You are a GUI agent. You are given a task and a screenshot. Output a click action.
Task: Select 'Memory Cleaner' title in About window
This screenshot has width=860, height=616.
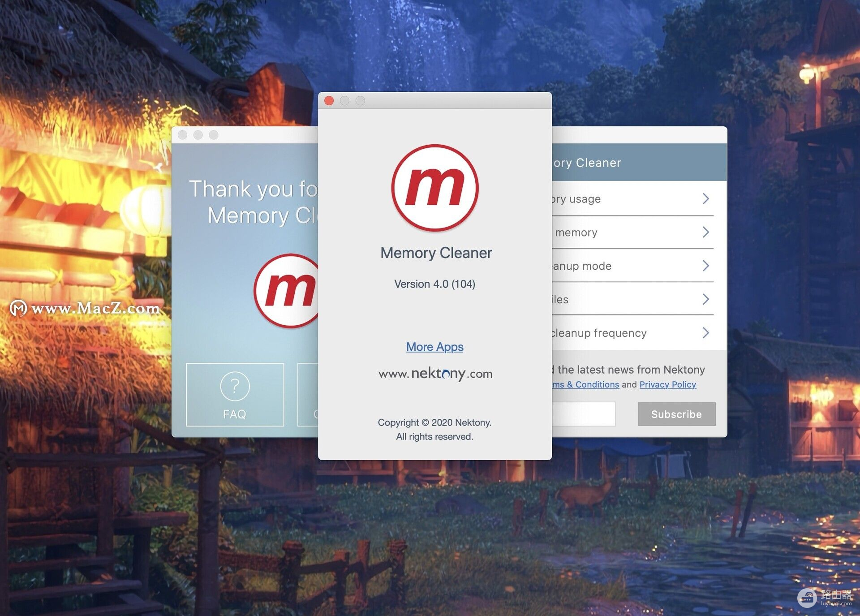point(436,253)
